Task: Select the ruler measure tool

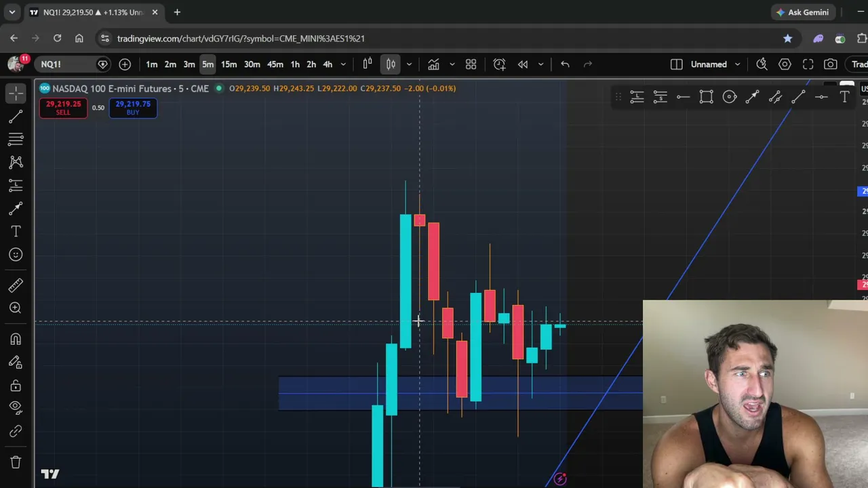Action: (x=16, y=285)
